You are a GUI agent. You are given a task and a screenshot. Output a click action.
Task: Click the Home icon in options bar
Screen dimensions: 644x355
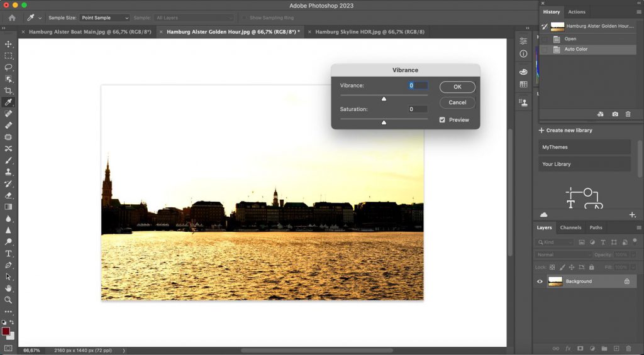click(x=12, y=18)
